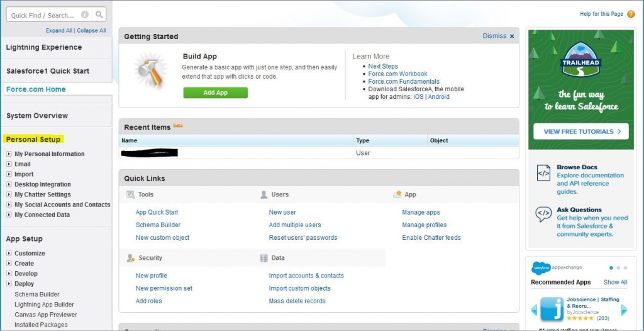Expand the Customize node
Viewport: 644px width, 331px height.
point(9,254)
